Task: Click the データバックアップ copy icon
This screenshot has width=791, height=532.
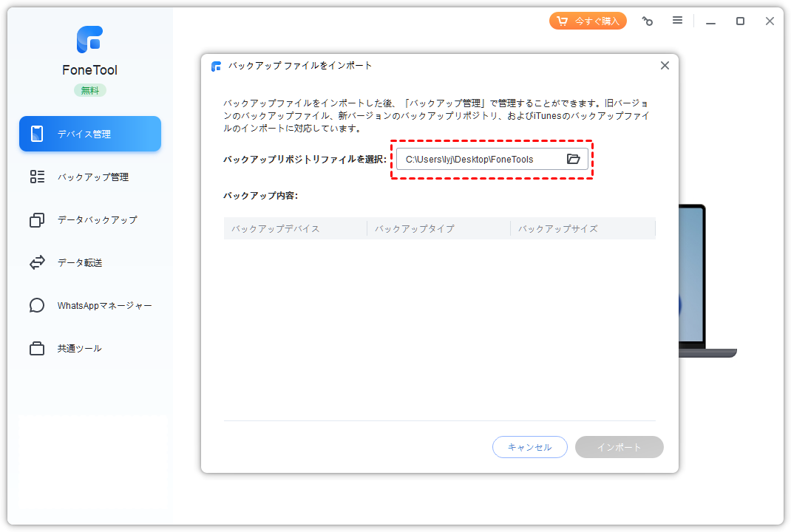Action: 37,220
